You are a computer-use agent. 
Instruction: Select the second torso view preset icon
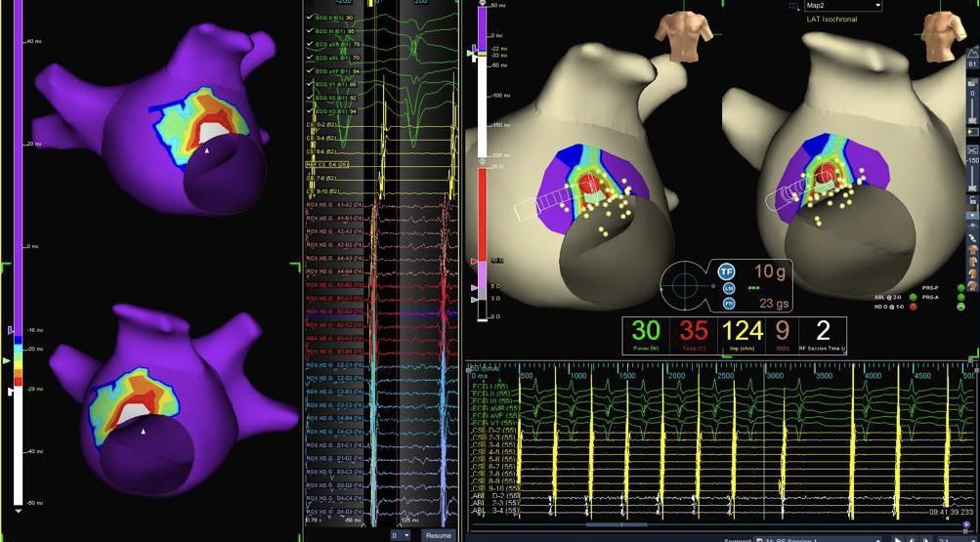[972, 263]
